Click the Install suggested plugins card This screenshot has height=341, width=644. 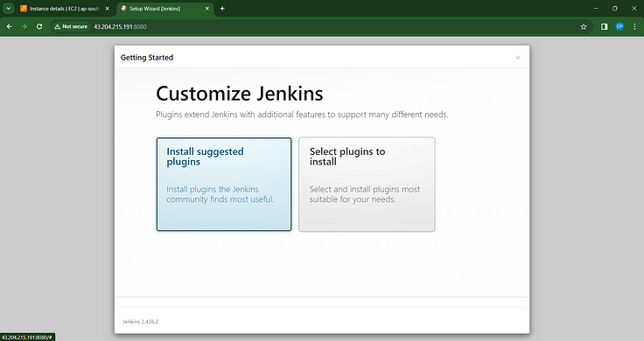[224, 184]
